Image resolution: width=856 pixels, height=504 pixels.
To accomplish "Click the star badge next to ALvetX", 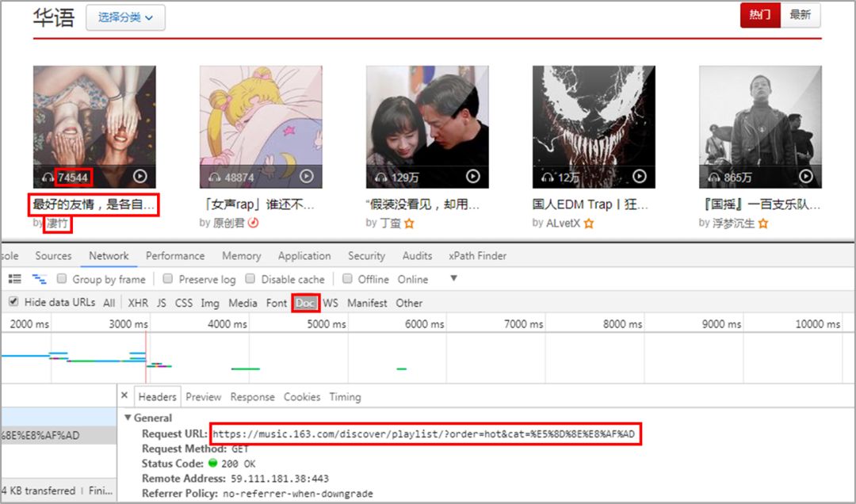I will point(589,223).
